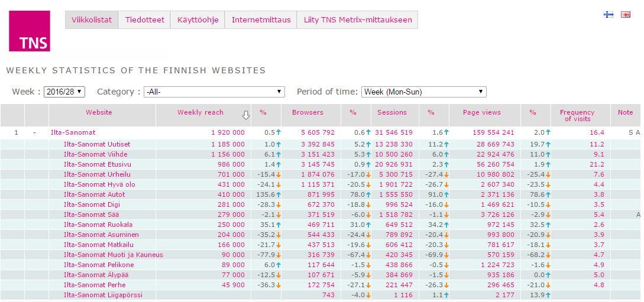The width and height of the screenshot is (644, 302).
Task: Click the page views value 2 177
Action: tap(505, 295)
